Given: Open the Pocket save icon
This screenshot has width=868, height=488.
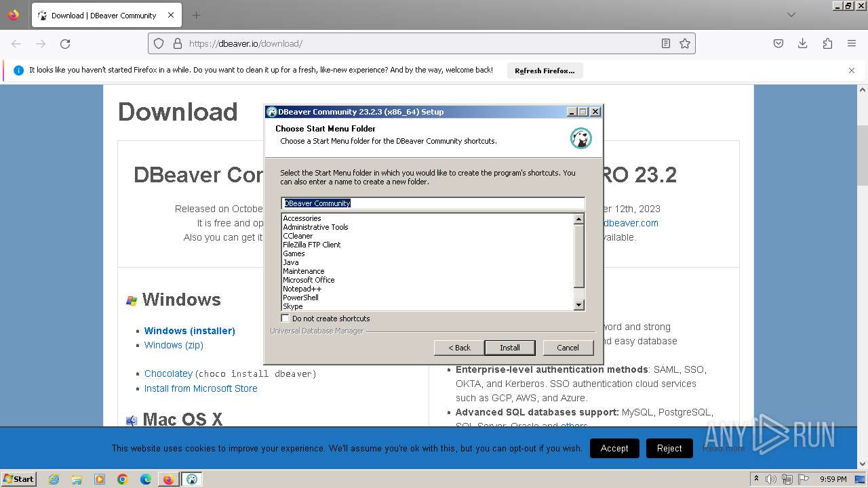Looking at the screenshot, I should [778, 43].
